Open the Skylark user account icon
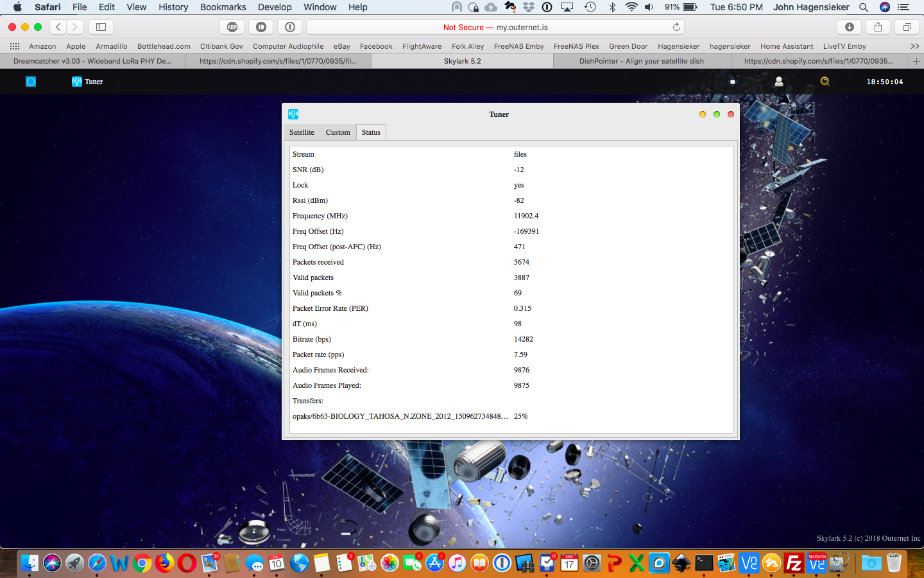Screen dimensions: 924x578 (779, 82)
